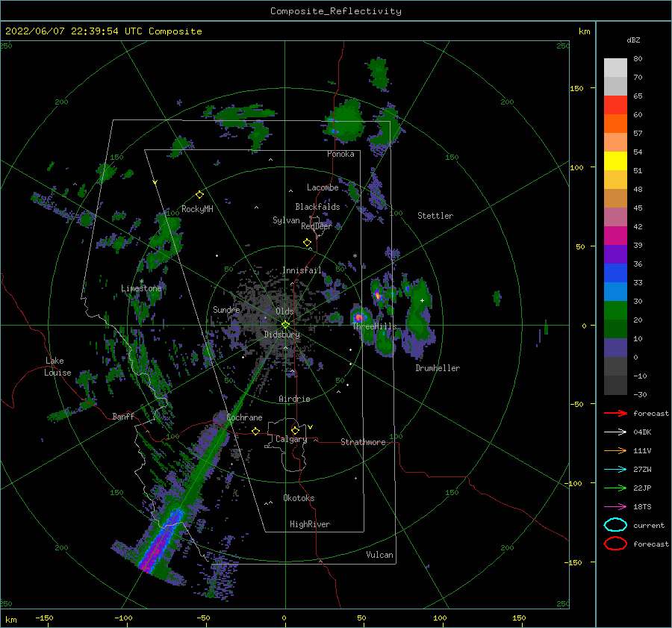Click the Composite_Reflectivity title
This screenshot has width=672, height=628.
tap(336, 11)
